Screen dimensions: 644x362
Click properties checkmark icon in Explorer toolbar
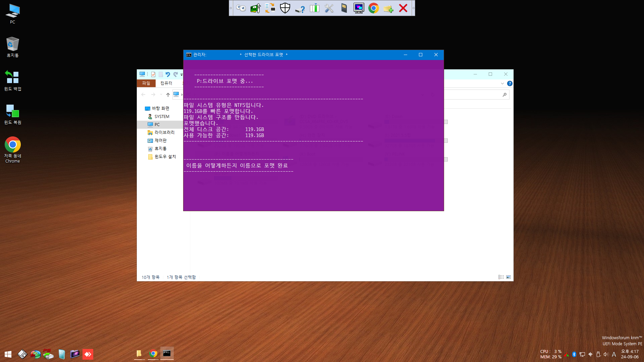point(153,74)
